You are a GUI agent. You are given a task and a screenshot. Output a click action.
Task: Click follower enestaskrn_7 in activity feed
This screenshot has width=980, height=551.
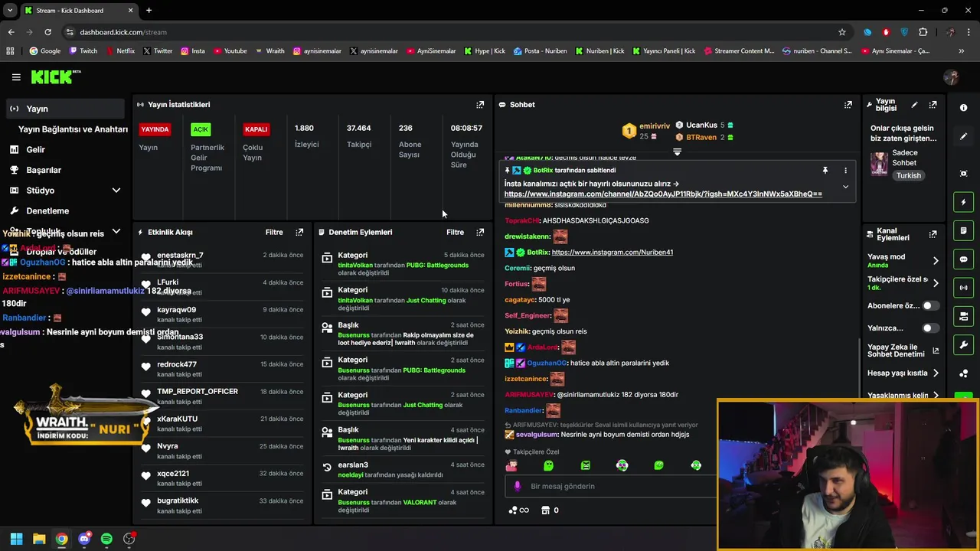point(180,256)
